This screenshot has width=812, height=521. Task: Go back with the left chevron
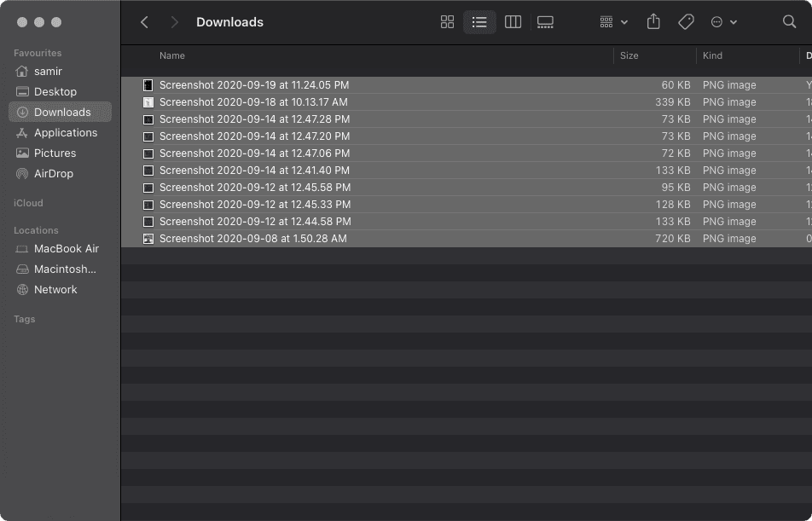coord(144,22)
